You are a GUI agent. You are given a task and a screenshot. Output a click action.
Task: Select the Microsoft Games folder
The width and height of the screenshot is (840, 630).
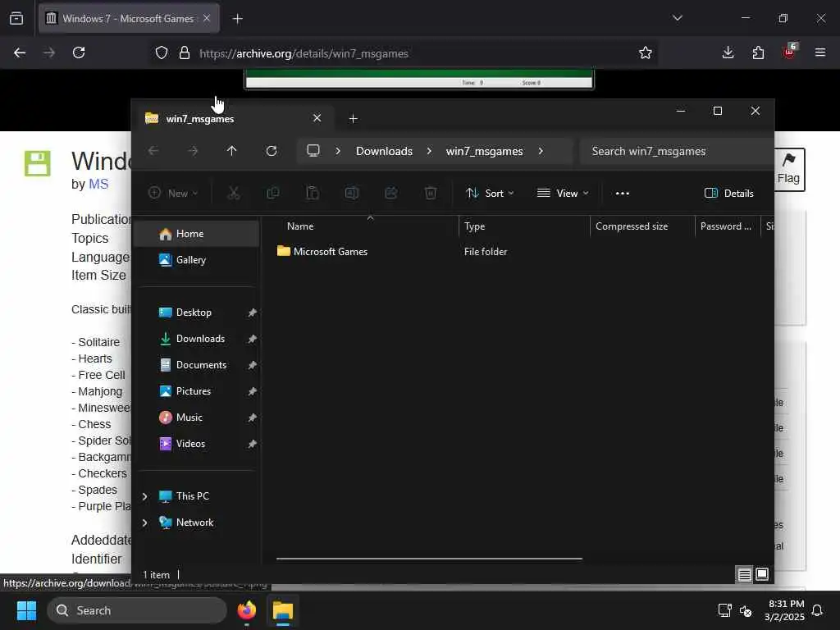(330, 251)
